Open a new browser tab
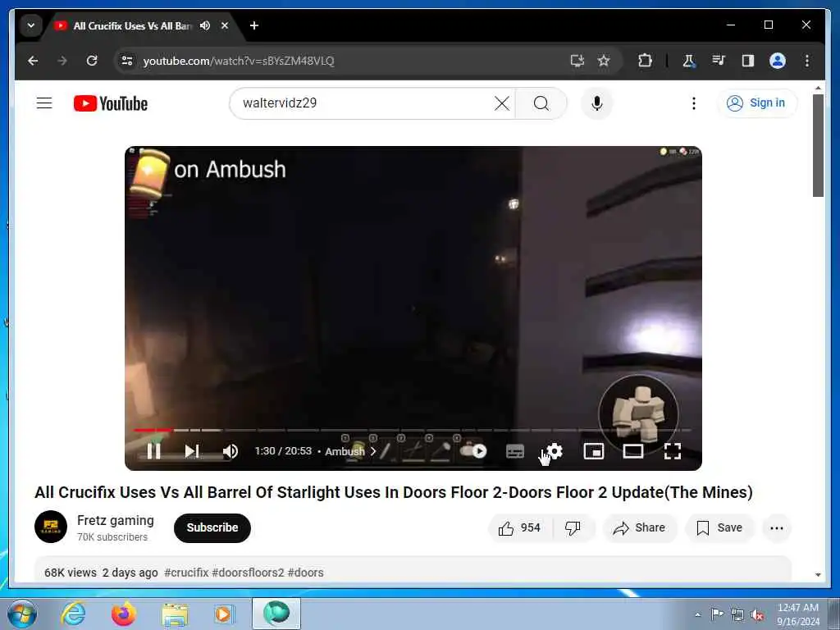Viewport: 840px width, 630px height. pyautogui.click(x=254, y=25)
